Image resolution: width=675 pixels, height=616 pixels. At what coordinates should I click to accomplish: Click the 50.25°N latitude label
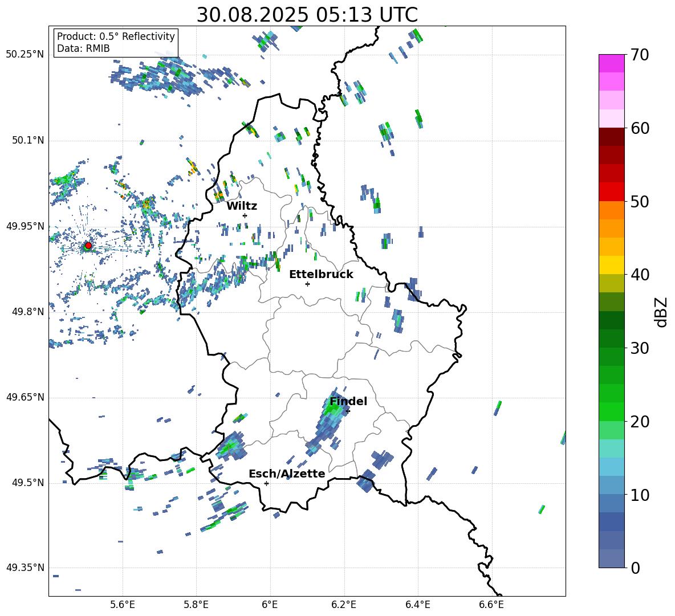pyautogui.click(x=25, y=55)
